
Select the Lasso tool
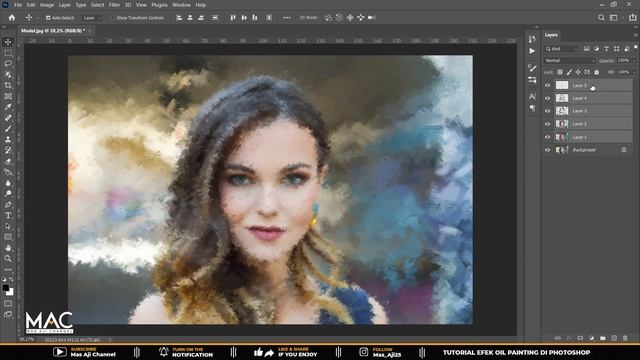[8, 64]
